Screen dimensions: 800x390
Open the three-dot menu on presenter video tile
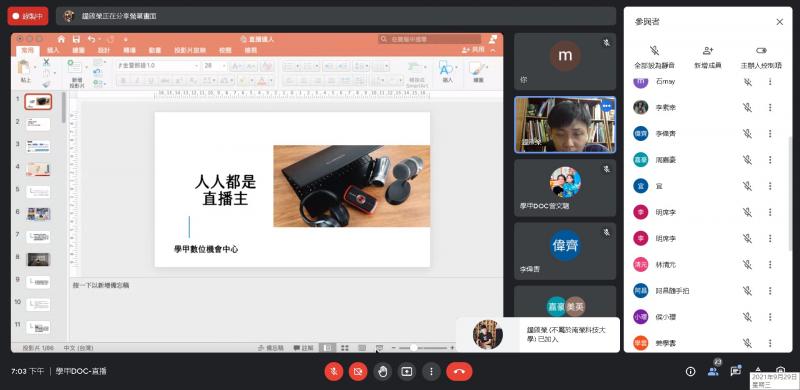click(606, 106)
